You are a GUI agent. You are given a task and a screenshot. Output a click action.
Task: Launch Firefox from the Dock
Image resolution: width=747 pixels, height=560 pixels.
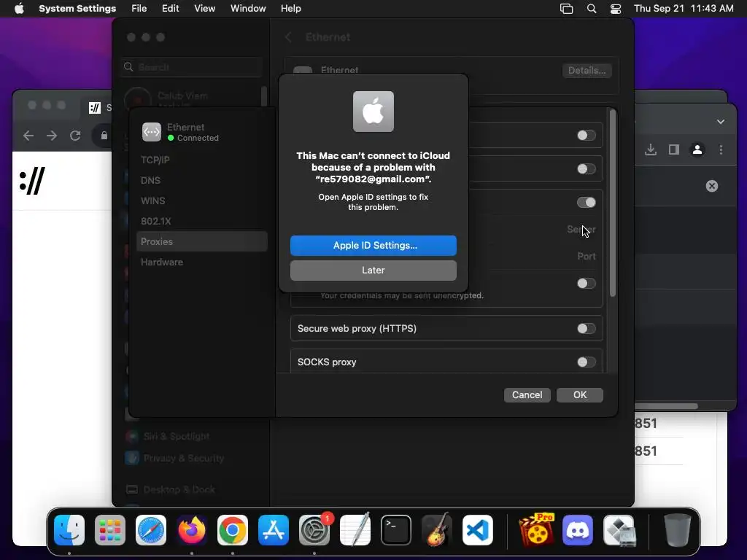(192, 530)
